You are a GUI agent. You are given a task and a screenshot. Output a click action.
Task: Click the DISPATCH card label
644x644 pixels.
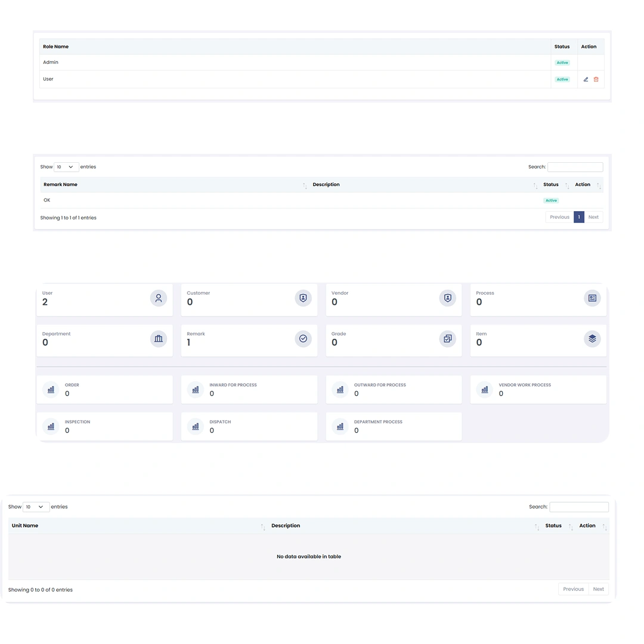pos(220,422)
